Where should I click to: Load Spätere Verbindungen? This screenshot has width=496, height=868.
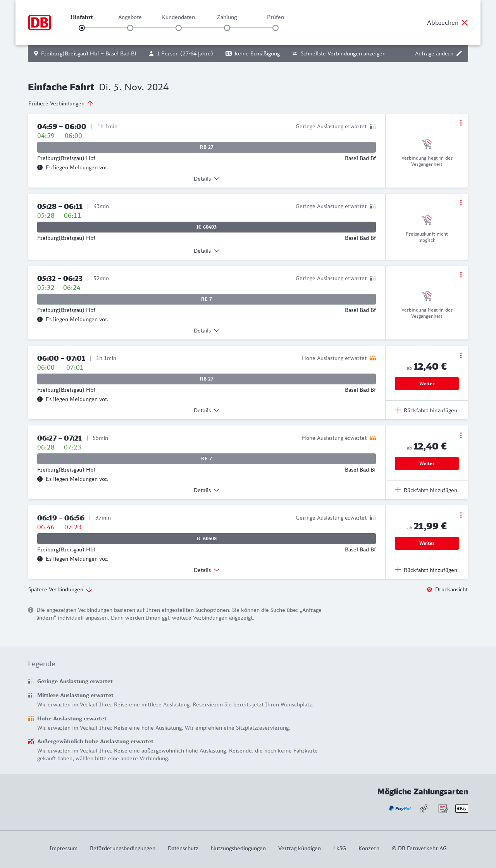tap(60, 589)
